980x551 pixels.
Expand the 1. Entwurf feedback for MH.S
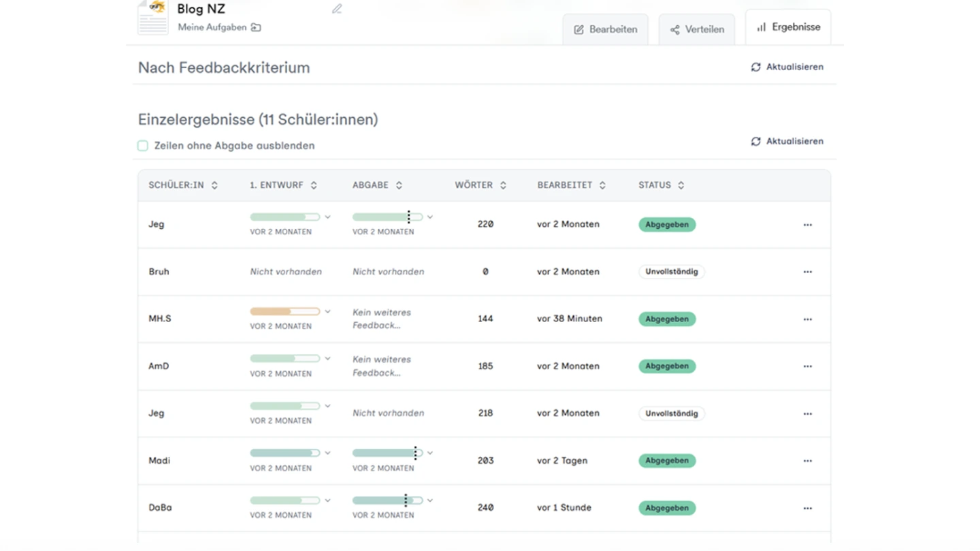pos(327,312)
